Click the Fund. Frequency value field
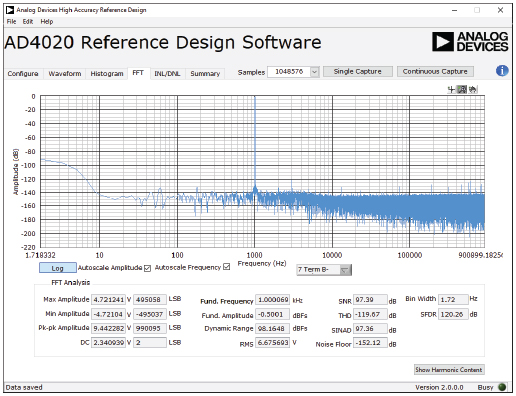The image size is (516, 396). pos(273,300)
